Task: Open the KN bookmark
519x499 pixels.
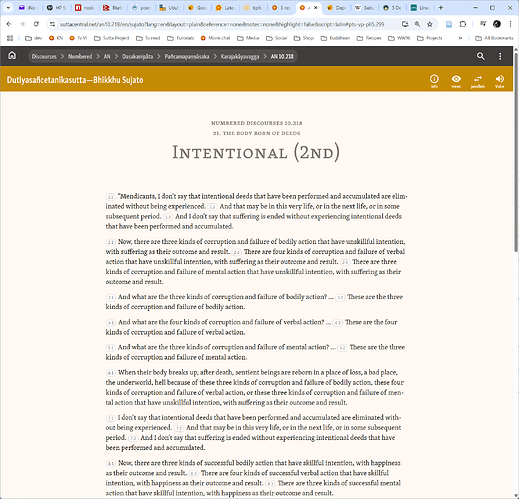Action: (x=56, y=38)
